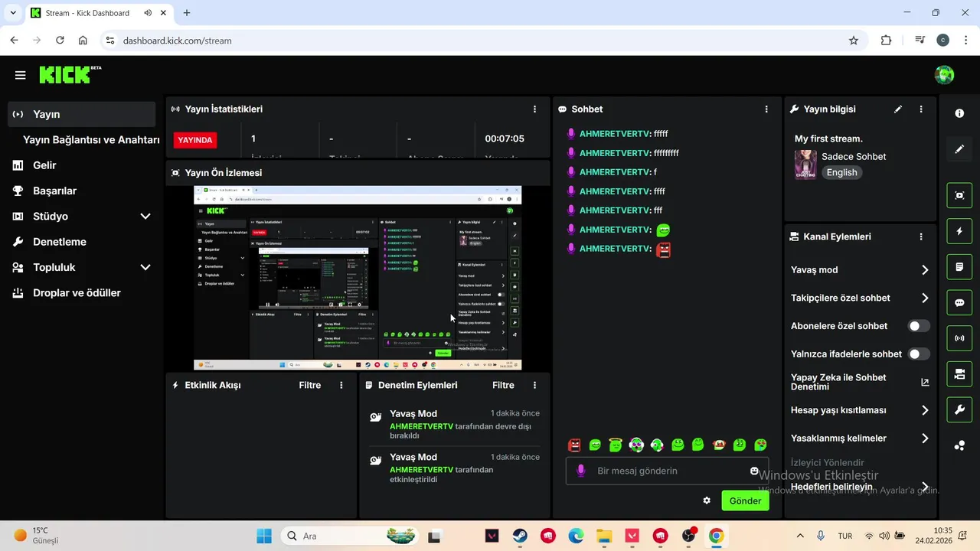980x551 pixels.
Task: Open Yasaklanmış kelimeler chevron
Action: (x=925, y=439)
